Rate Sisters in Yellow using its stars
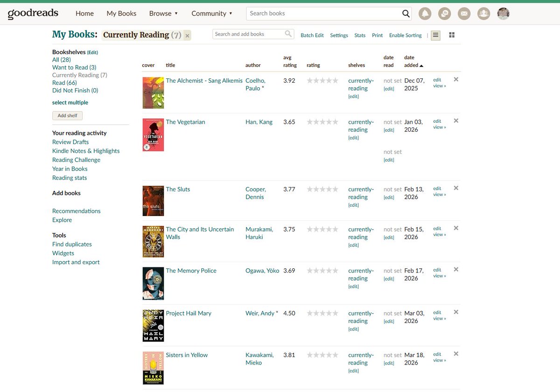This screenshot has width=560, height=392. (x=322, y=355)
